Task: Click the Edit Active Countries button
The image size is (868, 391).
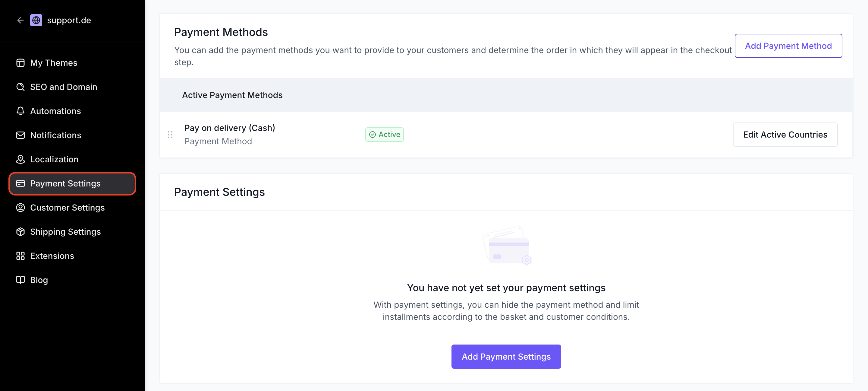Action: coord(785,135)
